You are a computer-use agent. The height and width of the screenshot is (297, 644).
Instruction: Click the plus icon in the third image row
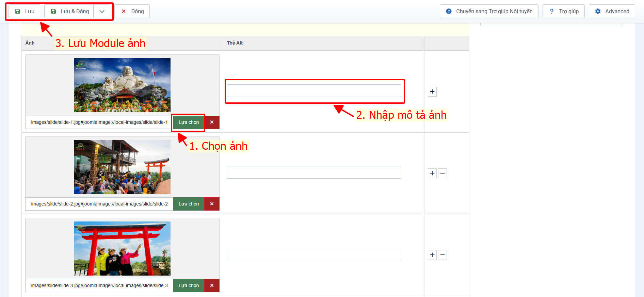[432, 255]
